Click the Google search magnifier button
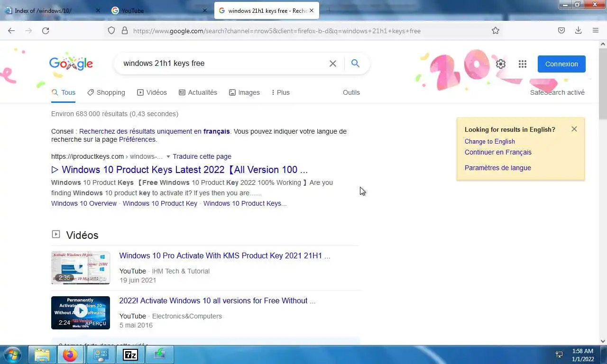The image size is (607, 364). coord(355,63)
